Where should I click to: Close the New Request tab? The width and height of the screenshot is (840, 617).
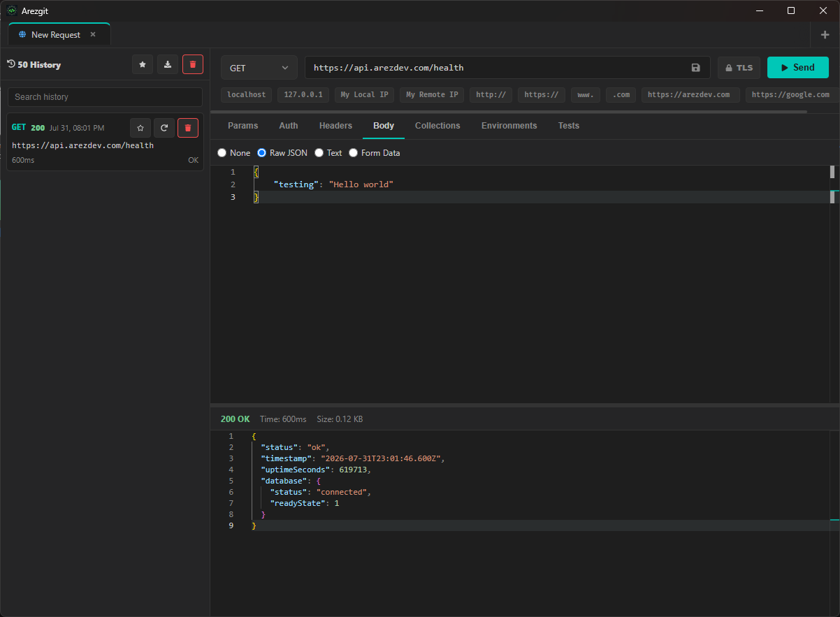pos(93,34)
